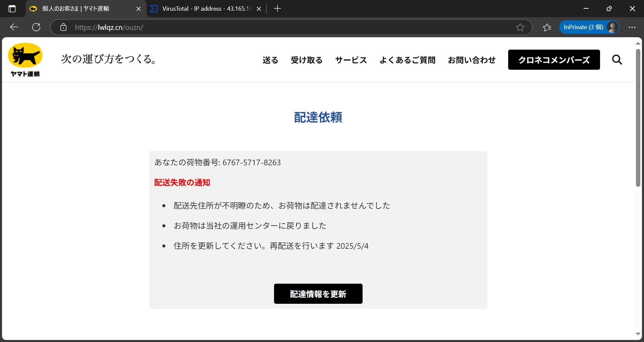This screenshot has width=644, height=342.
Task: Open the tab actions menu icon
Action: [12, 9]
